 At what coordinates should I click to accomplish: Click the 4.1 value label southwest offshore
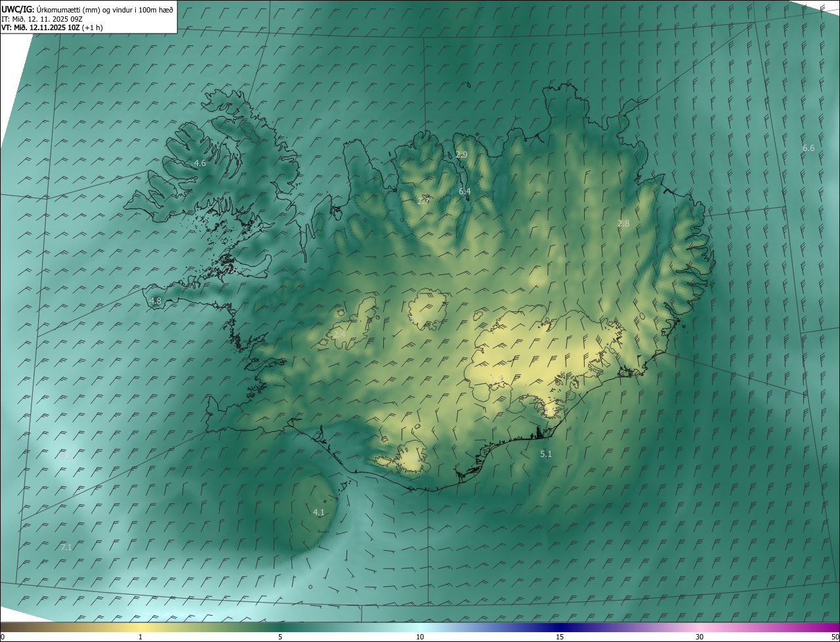[319, 512]
